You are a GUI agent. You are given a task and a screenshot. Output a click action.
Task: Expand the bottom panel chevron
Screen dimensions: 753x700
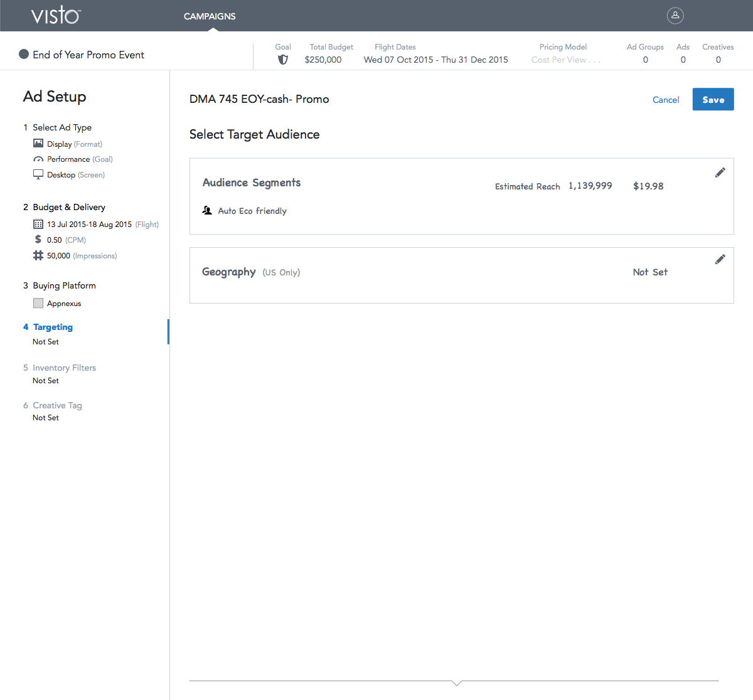click(x=457, y=682)
